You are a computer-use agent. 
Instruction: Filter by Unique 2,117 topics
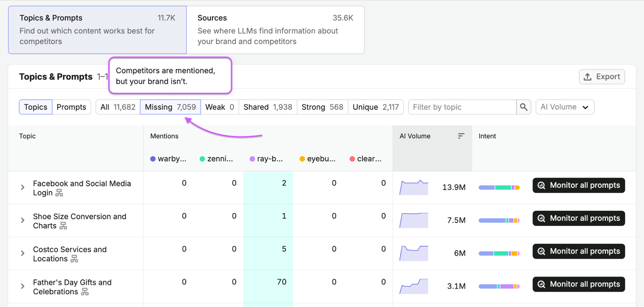tap(376, 107)
